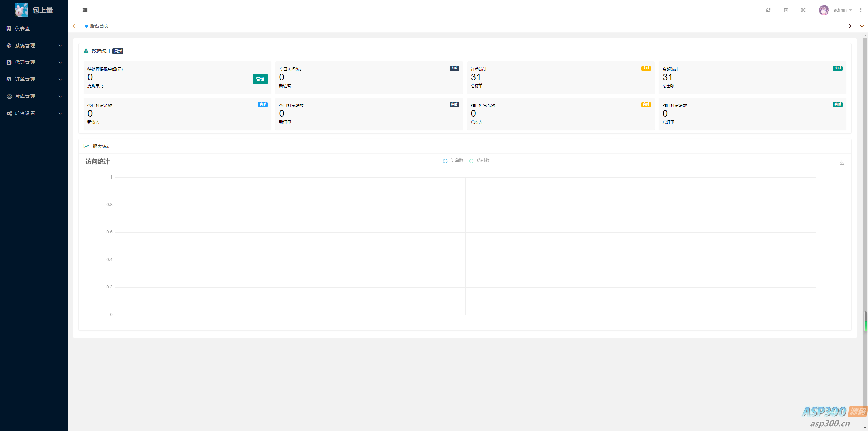
Task: Open the vertical three-dots more menu
Action: 861,10
